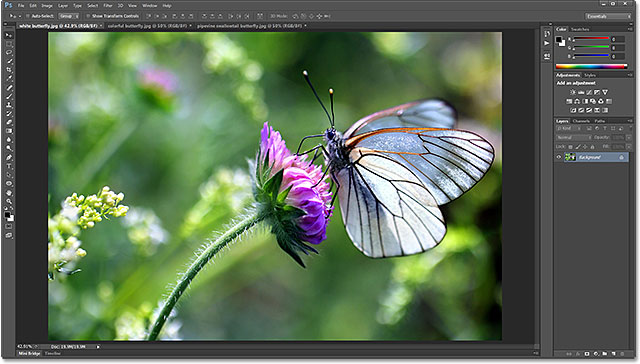Open the Group dropdown in options bar
The height and width of the screenshot is (364, 640).
69,16
